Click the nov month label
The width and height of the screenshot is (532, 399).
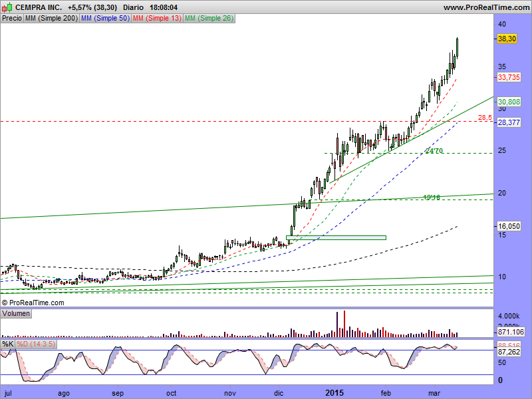230,393
